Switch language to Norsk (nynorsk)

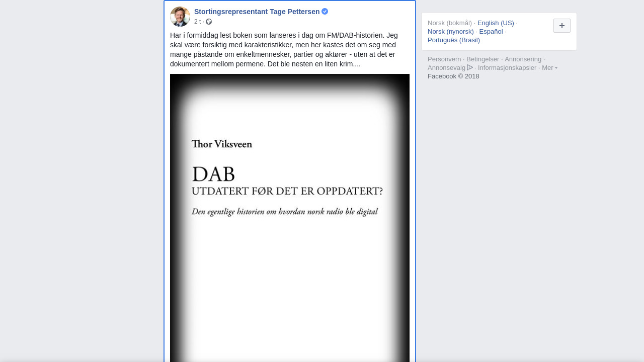tap(451, 32)
